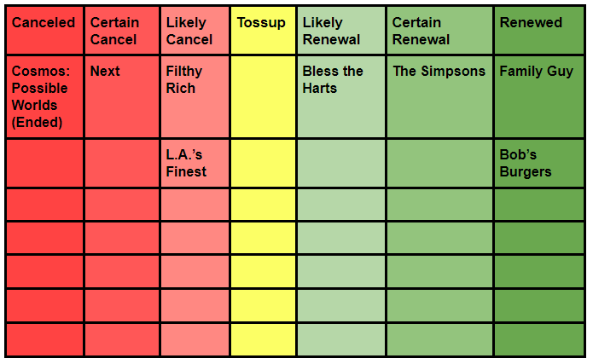The image size is (593, 364).
Task: Click the Canceled column header
Action: tap(44, 31)
